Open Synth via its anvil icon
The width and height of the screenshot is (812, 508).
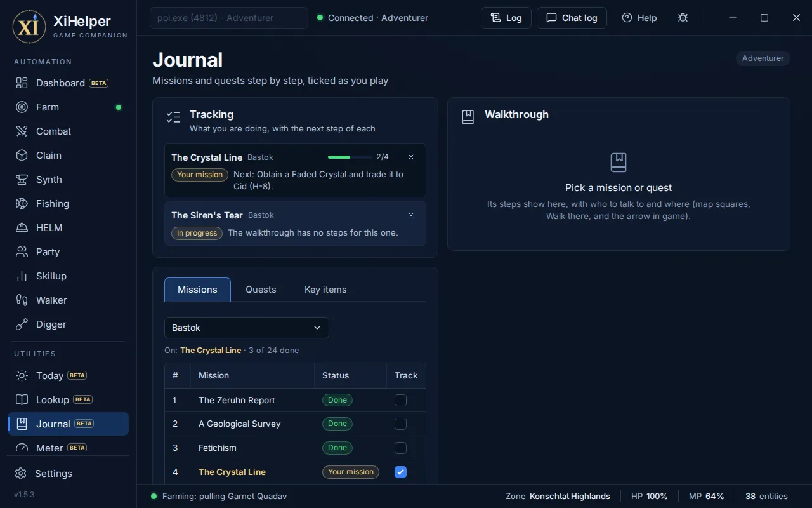click(22, 180)
